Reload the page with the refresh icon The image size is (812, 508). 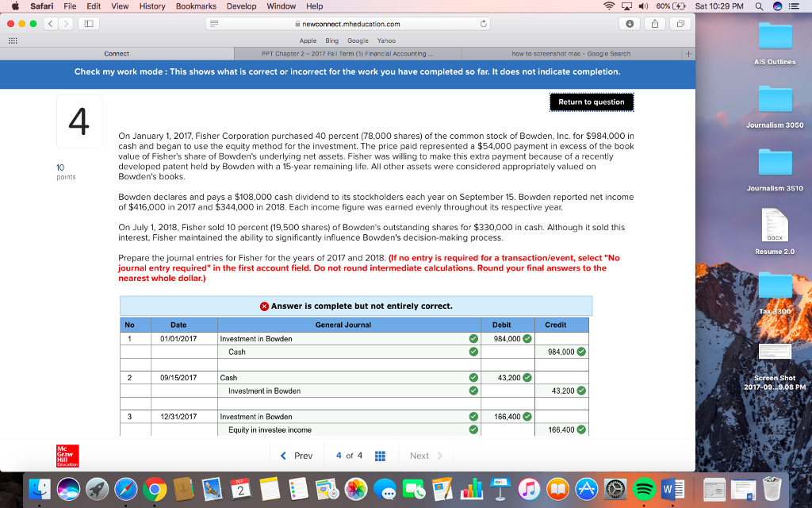(x=483, y=23)
